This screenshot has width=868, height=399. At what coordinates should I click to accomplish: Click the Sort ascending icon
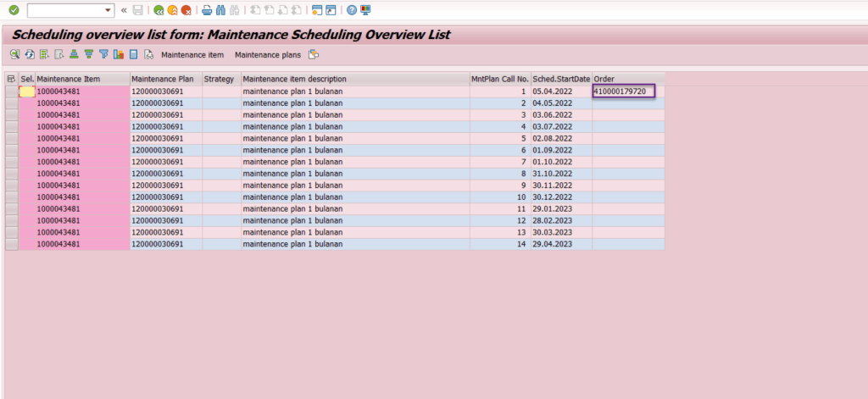click(74, 55)
